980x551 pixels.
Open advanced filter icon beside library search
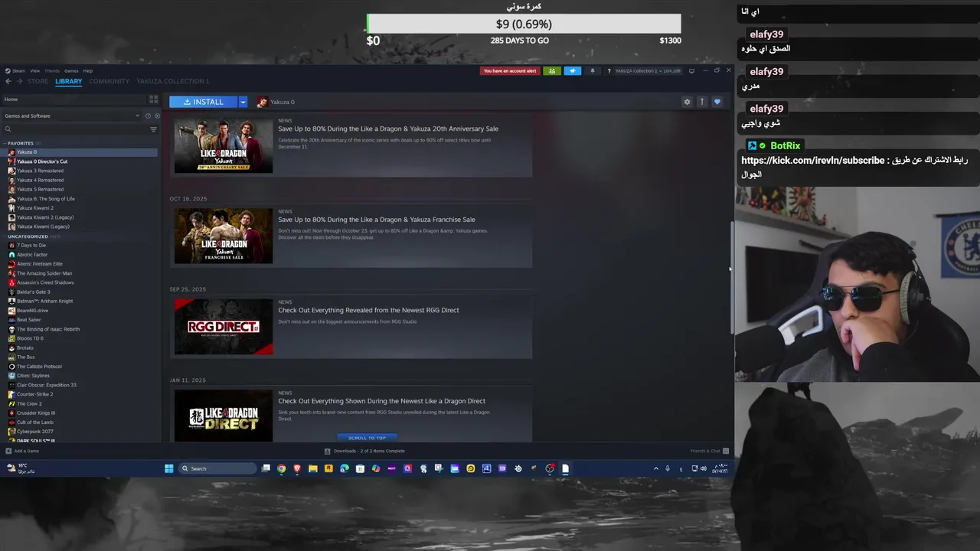point(153,129)
